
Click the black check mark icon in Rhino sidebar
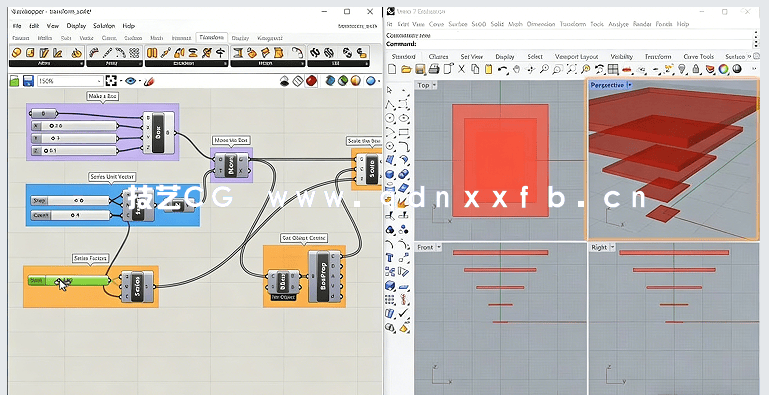[x=404, y=313]
